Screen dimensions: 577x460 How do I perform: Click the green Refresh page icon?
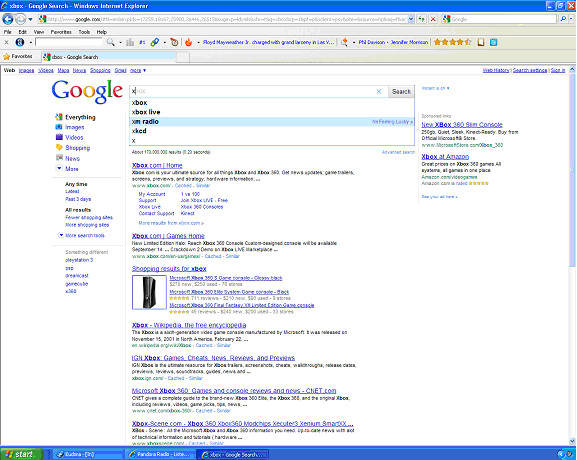(x=421, y=19)
